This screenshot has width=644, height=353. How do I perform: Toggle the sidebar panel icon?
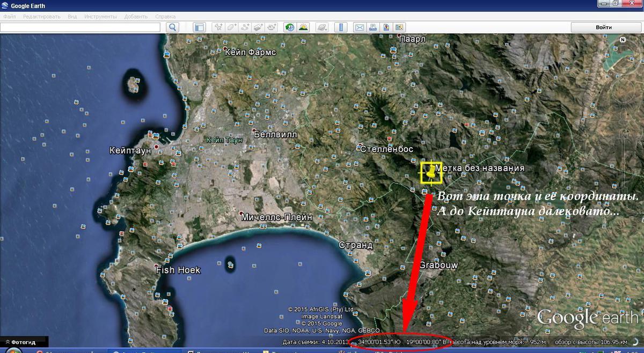(x=199, y=27)
